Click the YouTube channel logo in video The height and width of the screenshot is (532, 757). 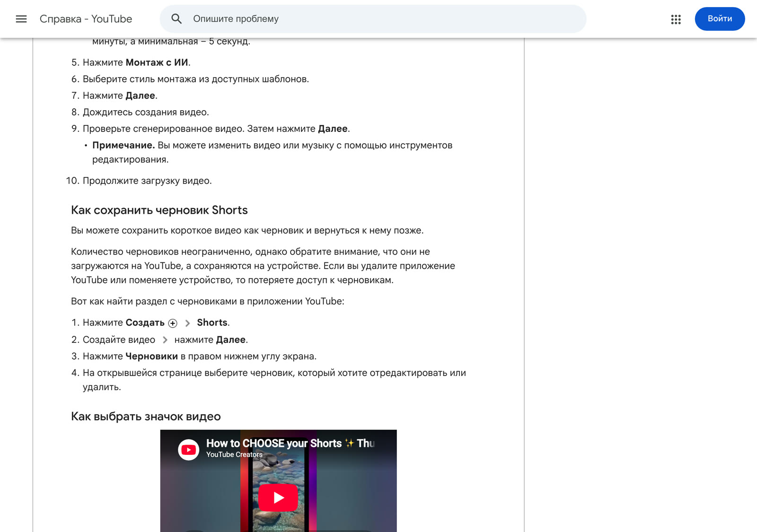(x=188, y=450)
